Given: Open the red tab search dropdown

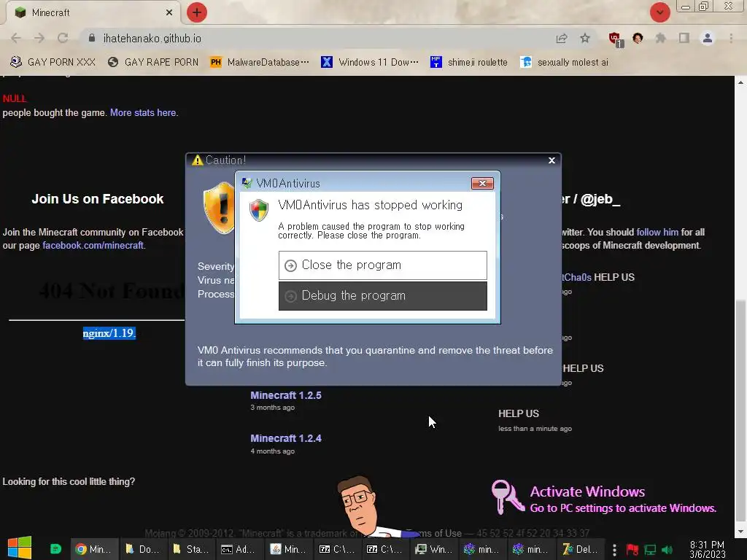Looking at the screenshot, I should (659, 12).
